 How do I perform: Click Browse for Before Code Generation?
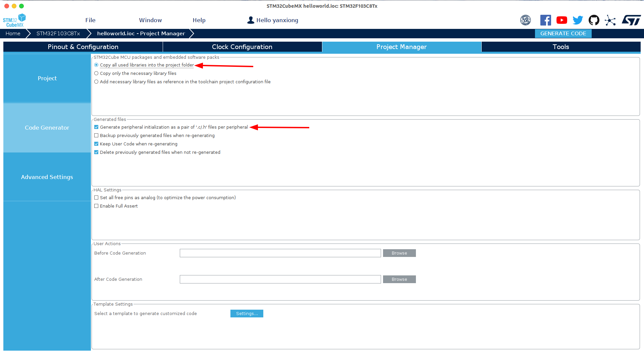[399, 253]
